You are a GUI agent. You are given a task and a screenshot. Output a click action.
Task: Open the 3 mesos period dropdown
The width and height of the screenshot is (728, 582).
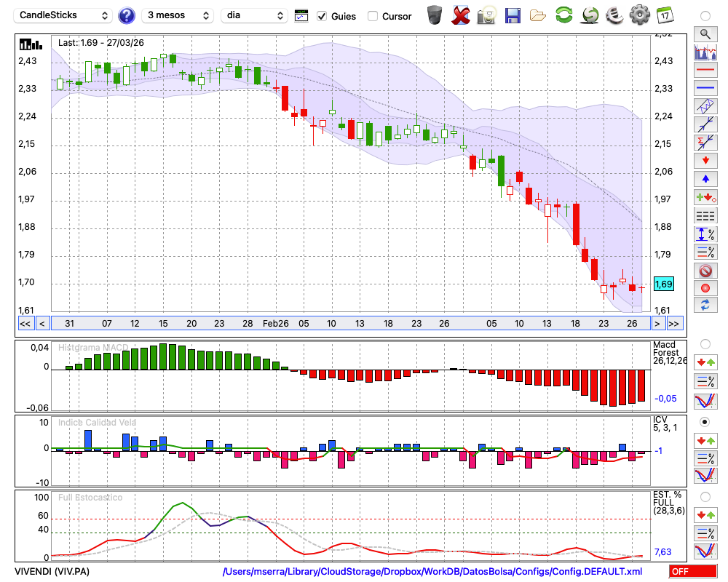point(178,15)
